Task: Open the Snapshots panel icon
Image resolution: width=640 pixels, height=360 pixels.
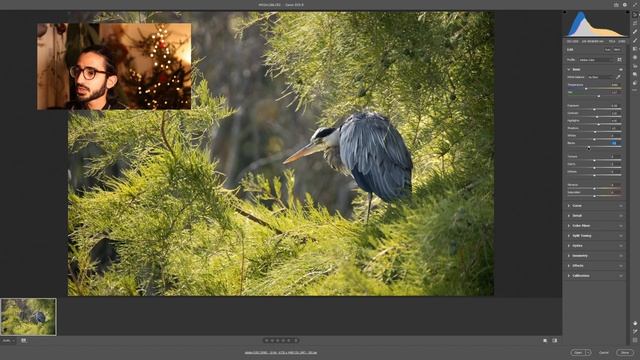Action: point(635,75)
